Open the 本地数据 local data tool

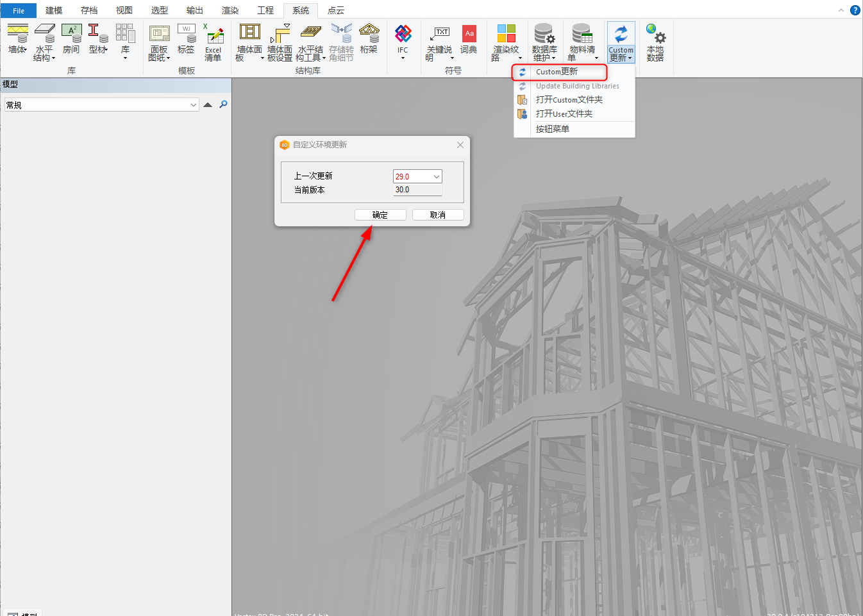(655, 42)
